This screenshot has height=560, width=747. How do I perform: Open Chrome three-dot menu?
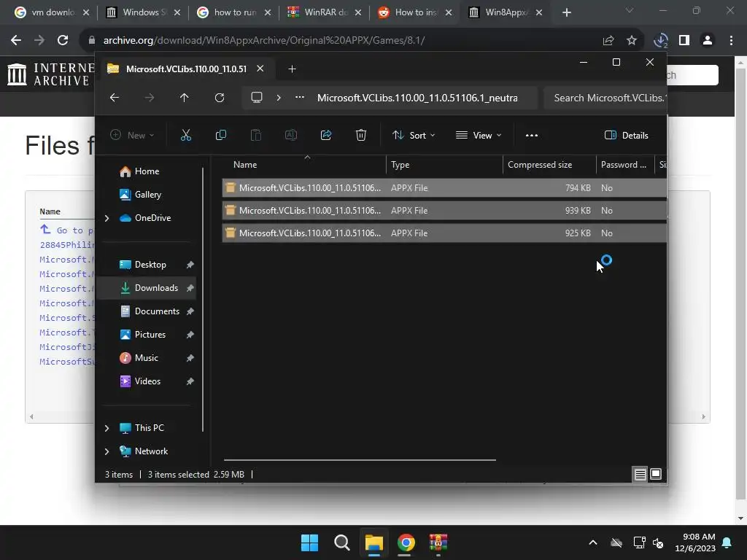pyautogui.click(x=731, y=41)
